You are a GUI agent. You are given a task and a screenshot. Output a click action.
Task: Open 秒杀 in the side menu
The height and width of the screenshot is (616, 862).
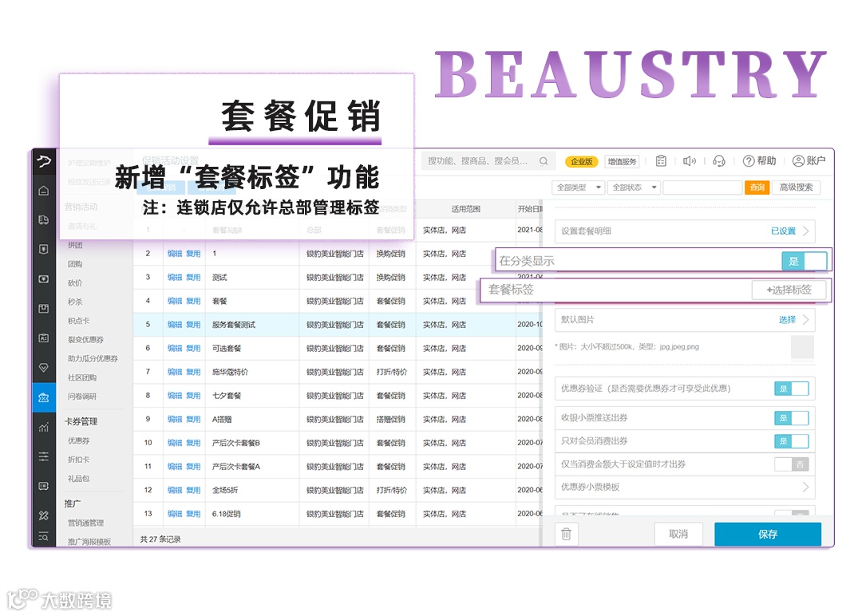pyautogui.click(x=75, y=302)
